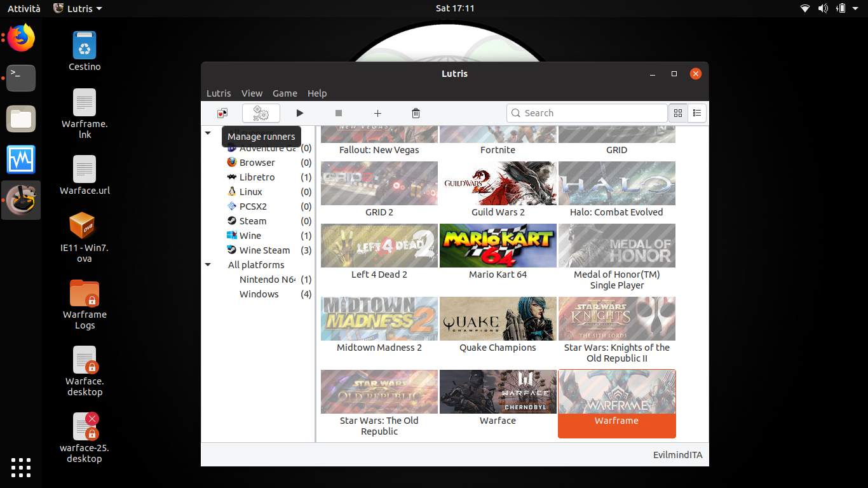Screen dimensions: 868x488
Task: Select the Midtown Madness 2 banner
Action: point(379,318)
